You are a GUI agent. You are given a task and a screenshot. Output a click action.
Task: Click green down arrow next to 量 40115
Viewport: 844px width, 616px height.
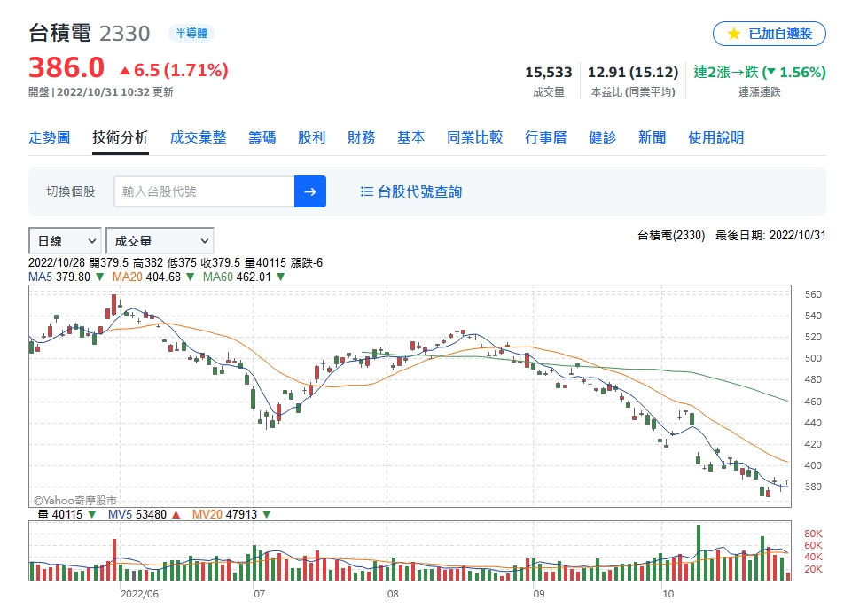point(91,515)
